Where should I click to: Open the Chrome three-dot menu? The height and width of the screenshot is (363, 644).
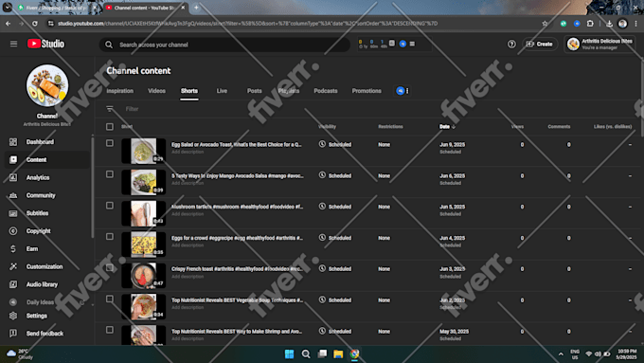click(x=635, y=24)
